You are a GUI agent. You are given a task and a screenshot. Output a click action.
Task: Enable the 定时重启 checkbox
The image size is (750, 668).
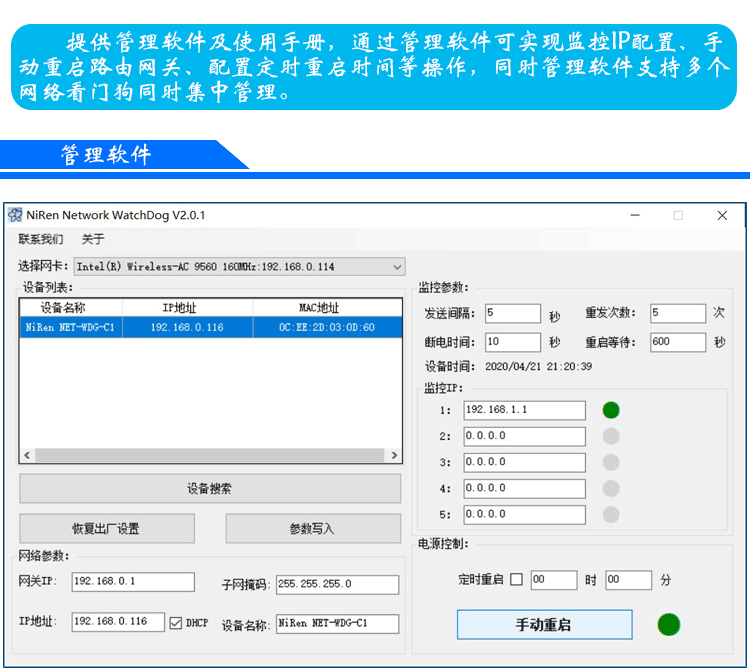516,580
